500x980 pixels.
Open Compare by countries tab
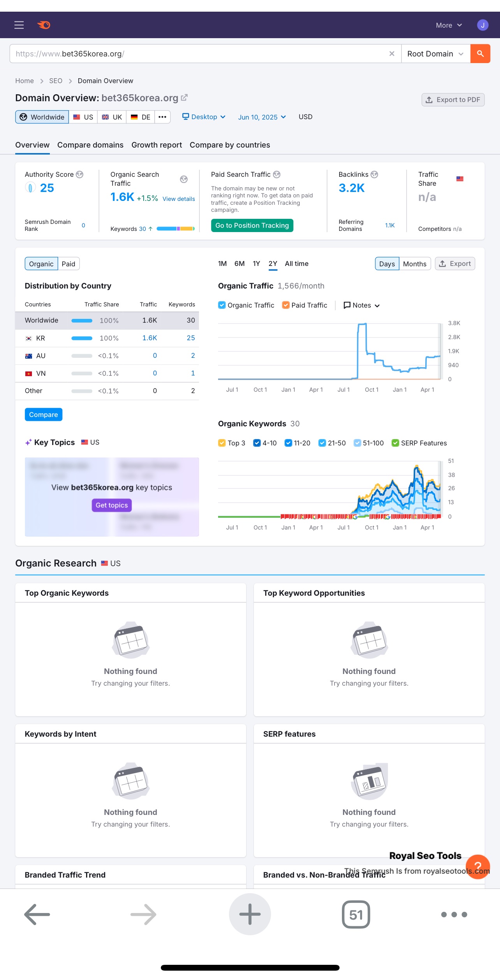230,145
